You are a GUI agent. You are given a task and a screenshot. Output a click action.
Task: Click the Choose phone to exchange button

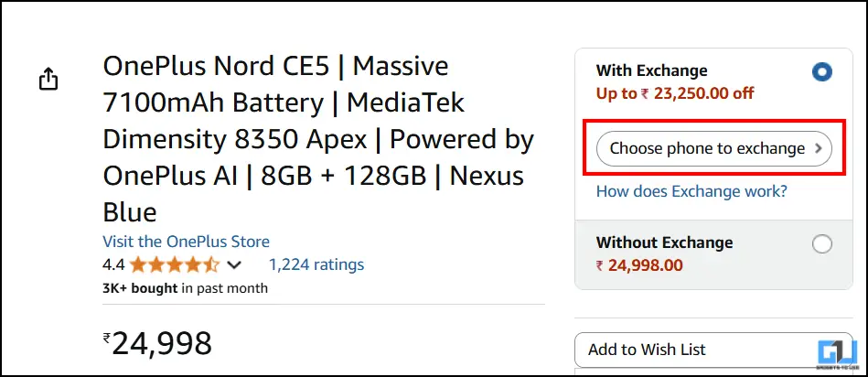coord(713,148)
